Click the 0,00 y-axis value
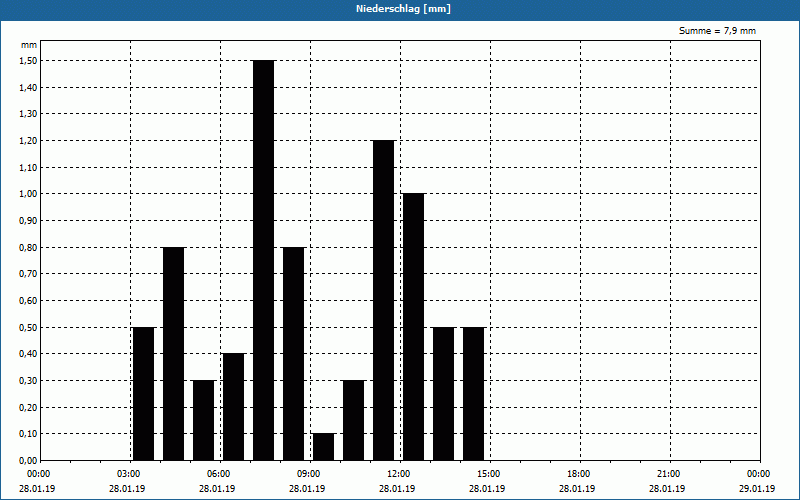 click(x=28, y=460)
